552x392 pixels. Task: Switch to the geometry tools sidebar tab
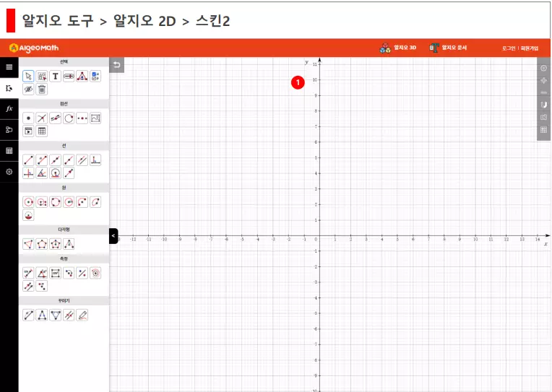pyautogui.click(x=9, y=88)
